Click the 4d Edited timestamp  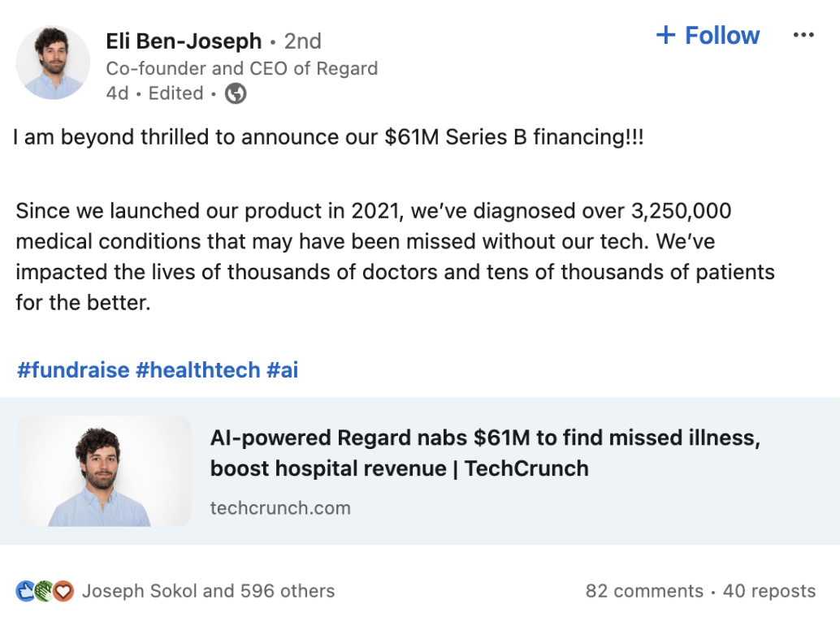coord(154,93)
